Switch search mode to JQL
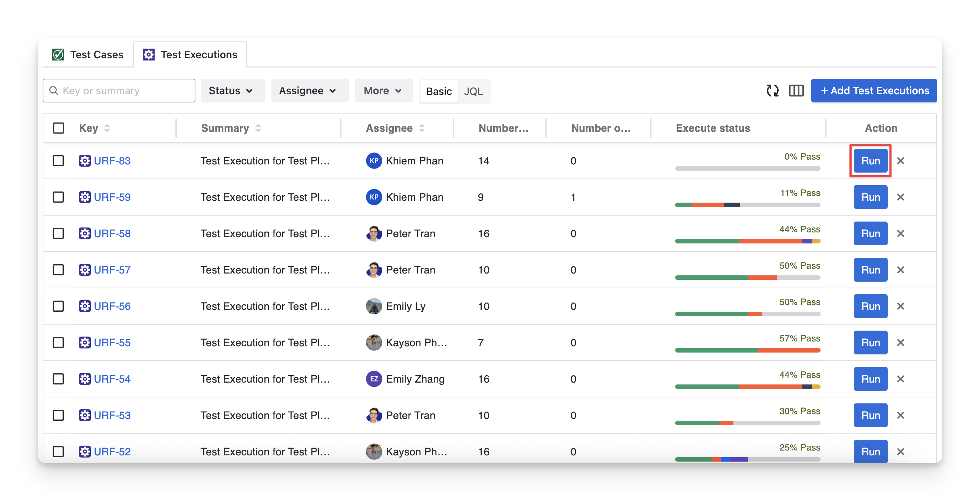This screenshot has width=980, height=501. point(473,91)
